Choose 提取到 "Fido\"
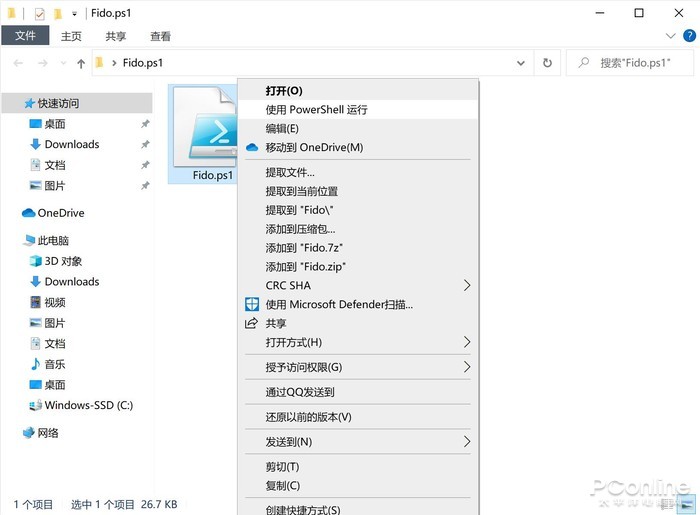The image size is (700, 515). pos(358,210)
